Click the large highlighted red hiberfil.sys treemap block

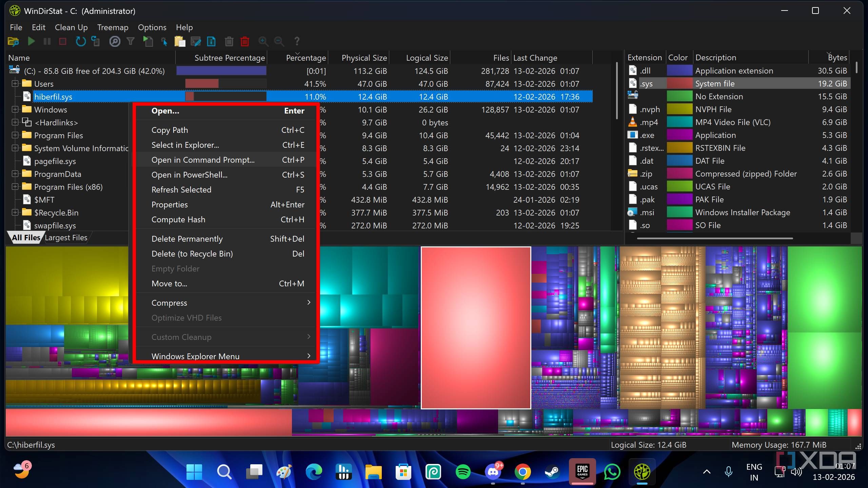476,327
